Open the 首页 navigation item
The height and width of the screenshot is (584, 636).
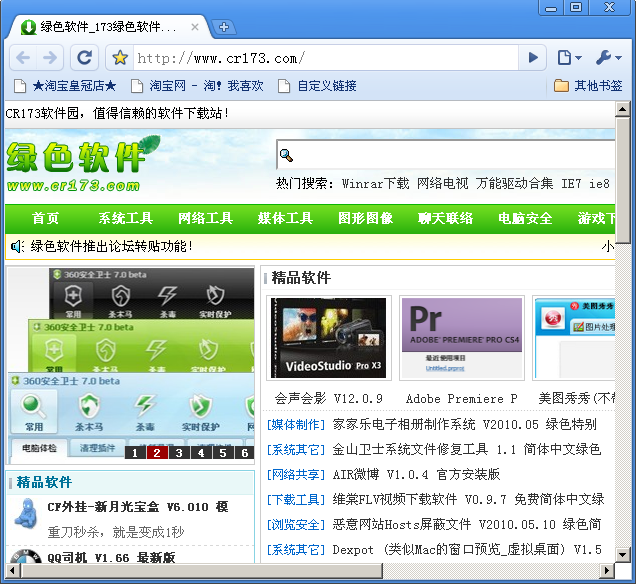pyautogui.click(x=45, y=218)
